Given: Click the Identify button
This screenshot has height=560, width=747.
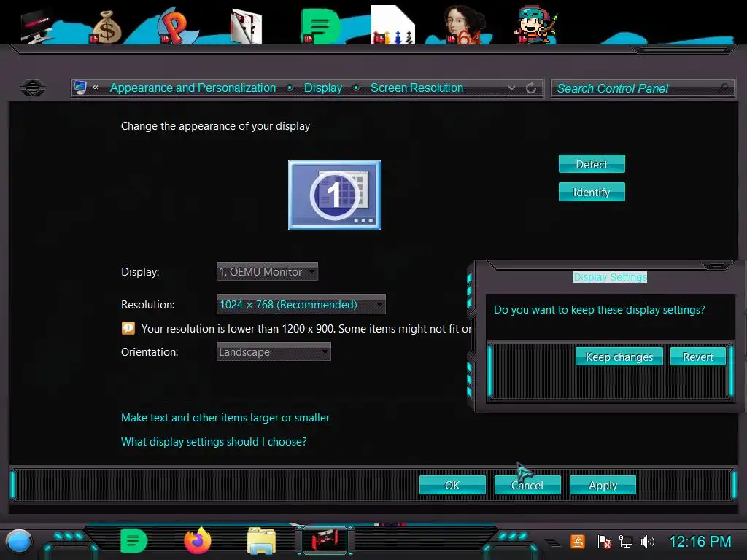Looking at the screenshot, I should (x=592, y=192).
